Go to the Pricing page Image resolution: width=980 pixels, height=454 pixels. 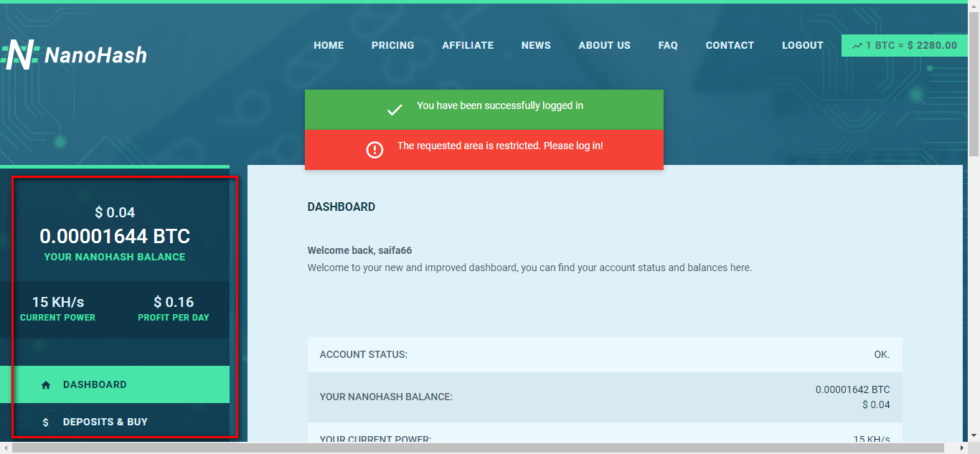point(392,45)
